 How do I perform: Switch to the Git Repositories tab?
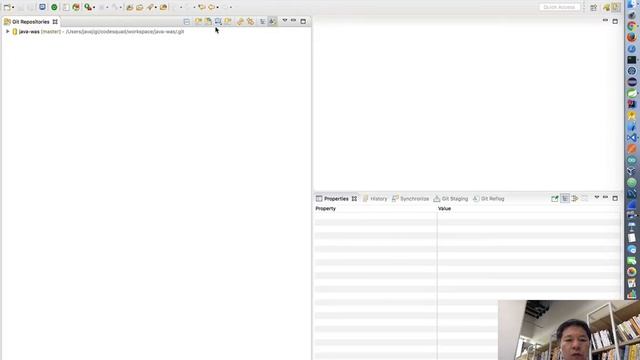31,22
